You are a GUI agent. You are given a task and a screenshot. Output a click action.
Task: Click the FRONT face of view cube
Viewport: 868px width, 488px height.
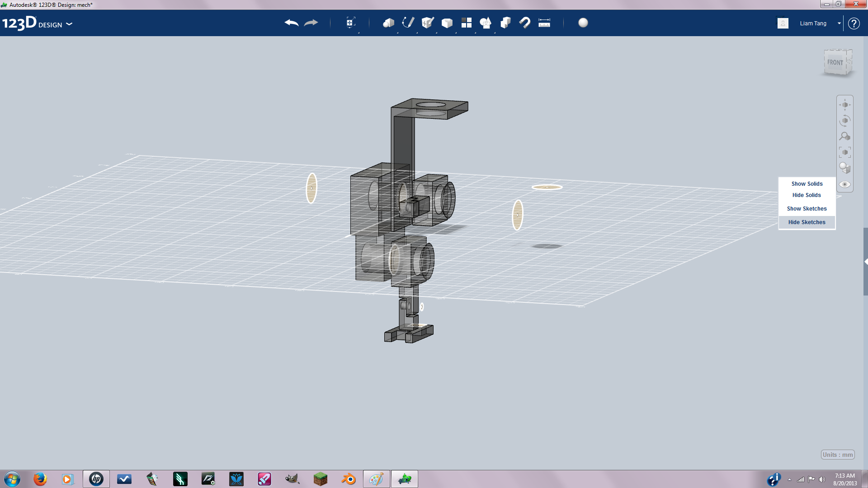tap(835, 62)
